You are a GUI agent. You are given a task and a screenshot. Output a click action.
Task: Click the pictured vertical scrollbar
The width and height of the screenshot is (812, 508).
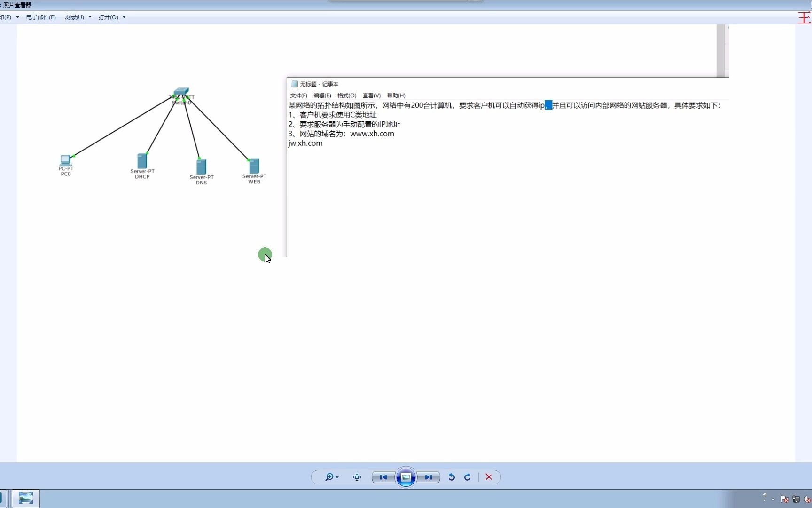coord(720,51)
